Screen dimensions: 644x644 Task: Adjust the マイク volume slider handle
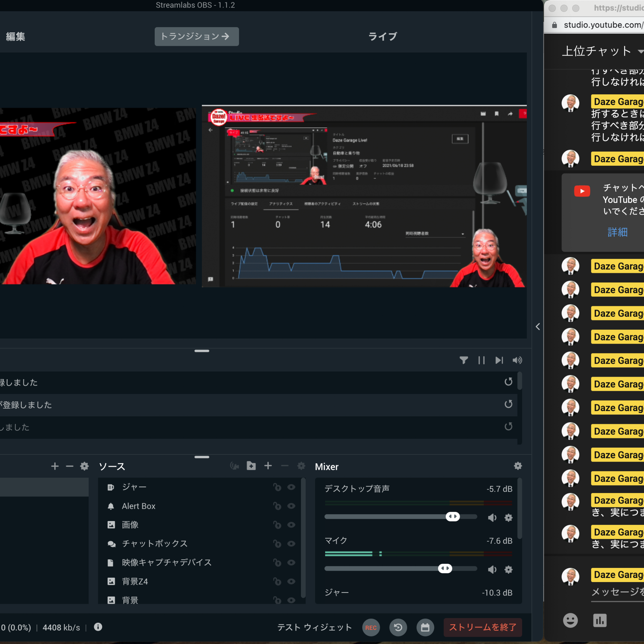tap(445, 568)
